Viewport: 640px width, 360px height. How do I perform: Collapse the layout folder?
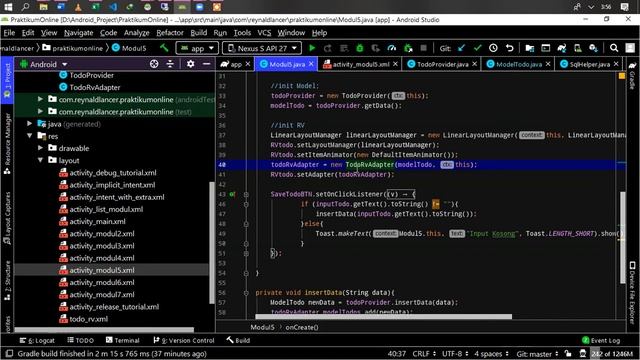point(40,160)
